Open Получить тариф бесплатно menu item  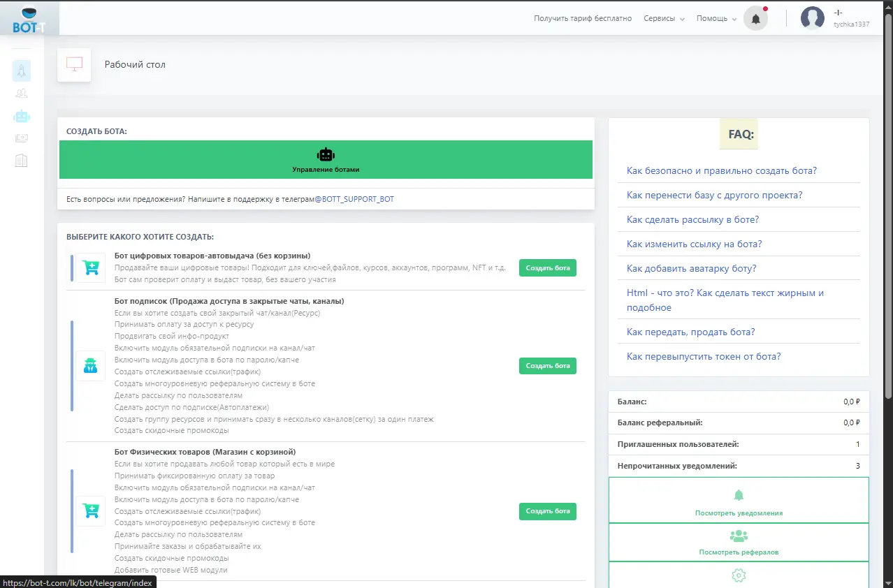[583, 19]
